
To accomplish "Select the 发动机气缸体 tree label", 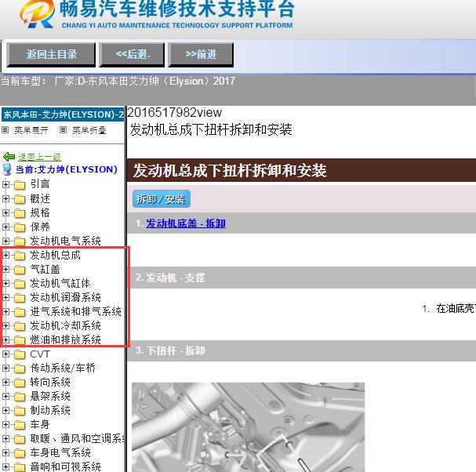I will click(60, 283).
